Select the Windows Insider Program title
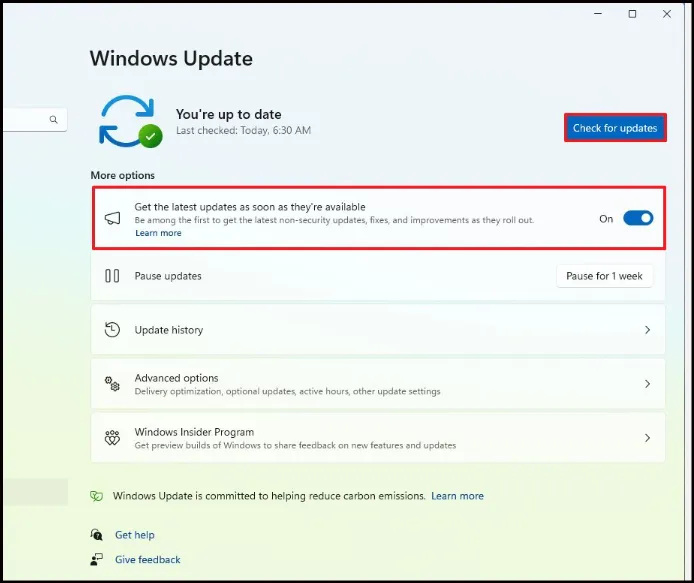 [194, 432]
